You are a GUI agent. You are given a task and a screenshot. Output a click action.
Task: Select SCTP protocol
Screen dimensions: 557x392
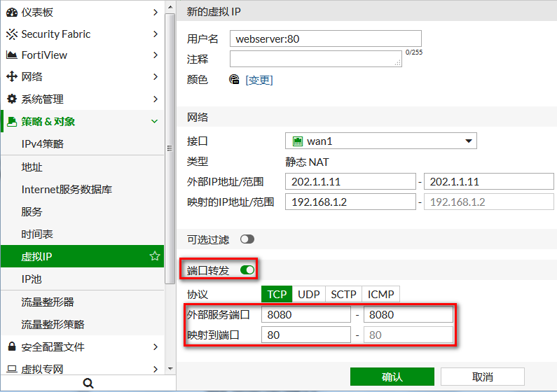[343, 294]
